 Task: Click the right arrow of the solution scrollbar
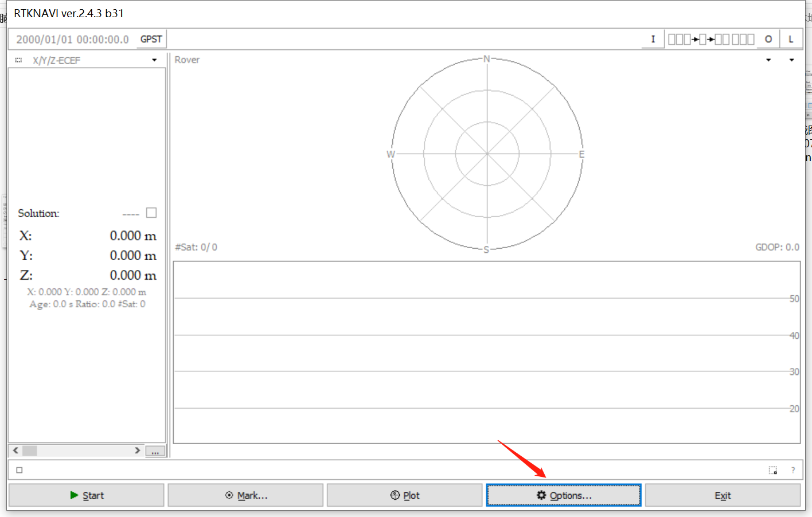click(137, 451)
